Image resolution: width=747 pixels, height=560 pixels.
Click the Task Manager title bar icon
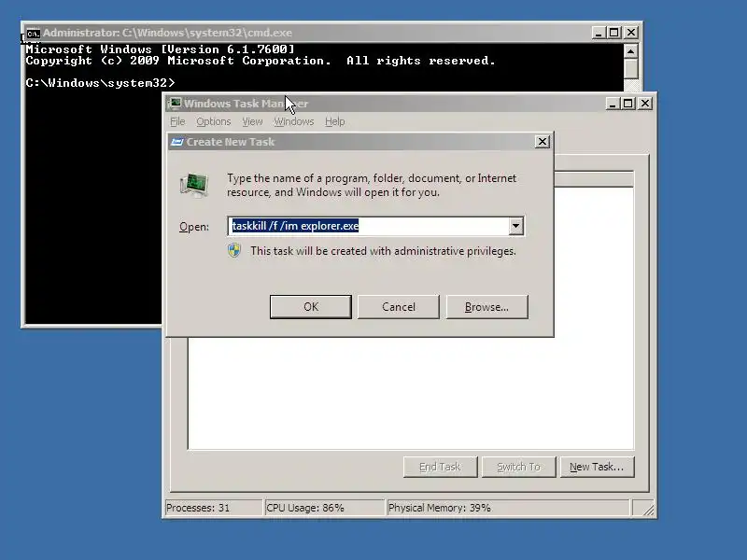pyautogui.click(x=175, y=104)
